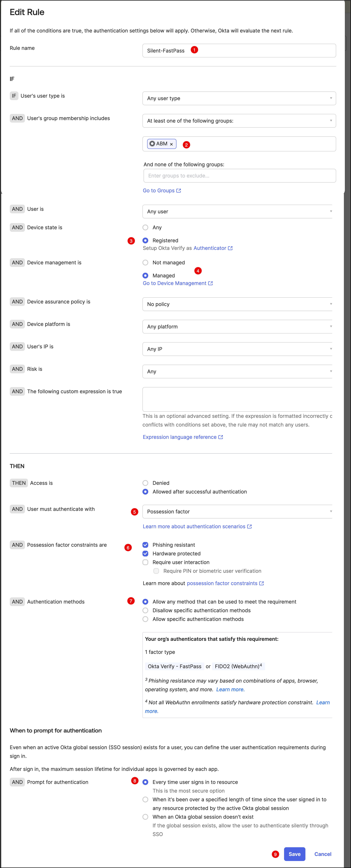Click the custom expression text area
Viewport: 351px width, 868px height.
click(237, 399)
